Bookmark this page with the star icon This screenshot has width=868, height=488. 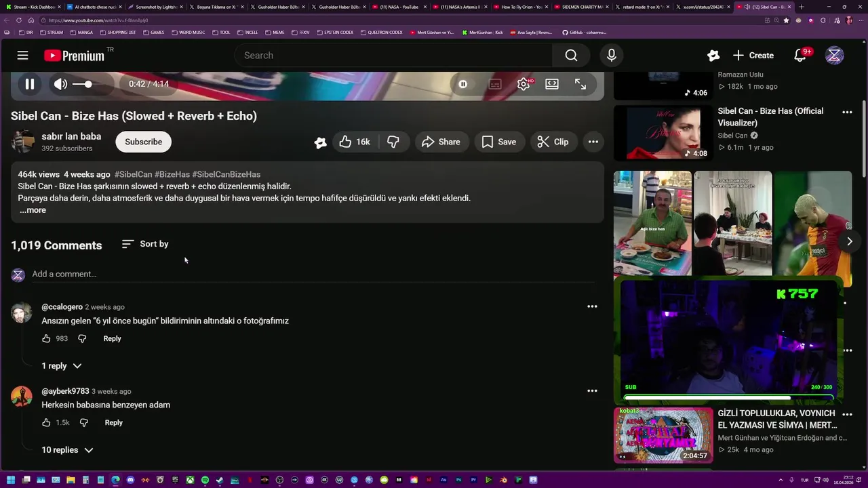coord(786,20)
